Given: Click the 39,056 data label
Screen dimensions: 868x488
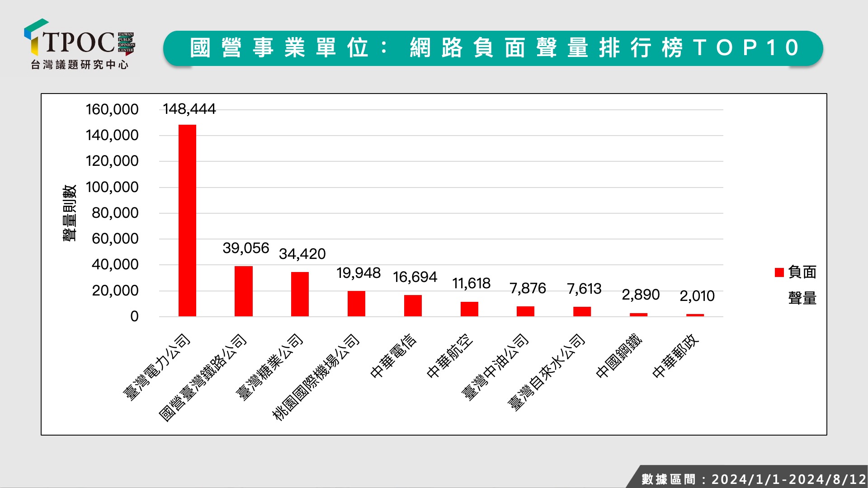Looking at the screenshot, I should click(x=246, y=248).
